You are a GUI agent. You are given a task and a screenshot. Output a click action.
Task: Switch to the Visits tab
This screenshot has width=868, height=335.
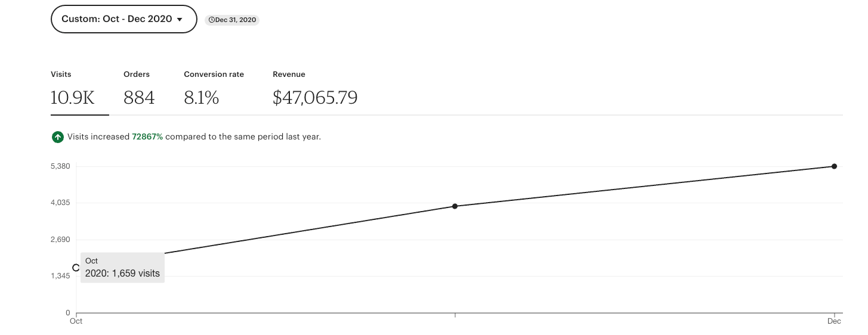(x=73, y=89)
